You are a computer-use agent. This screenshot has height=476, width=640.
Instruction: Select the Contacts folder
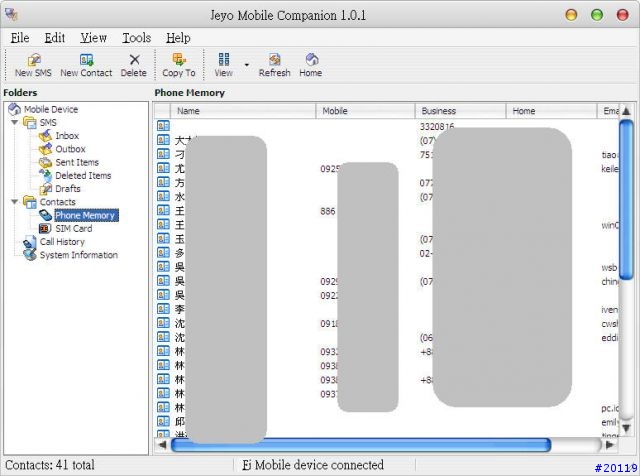point(57,202)
